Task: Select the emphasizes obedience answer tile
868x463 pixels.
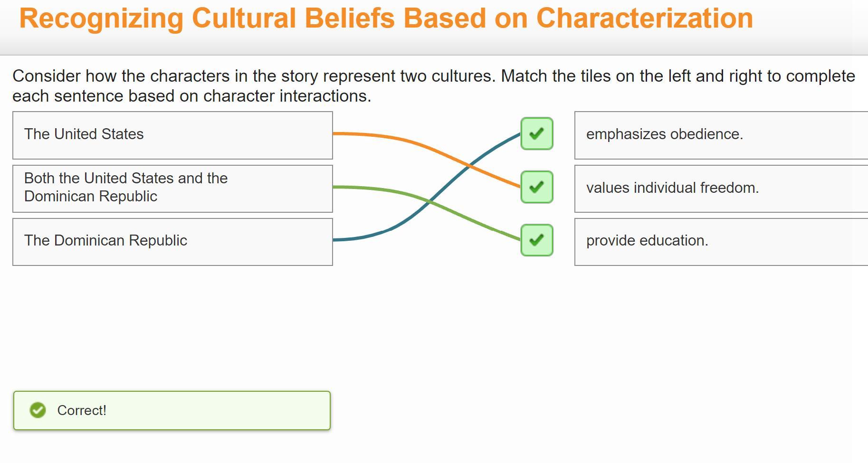Action: click(720, 135)
